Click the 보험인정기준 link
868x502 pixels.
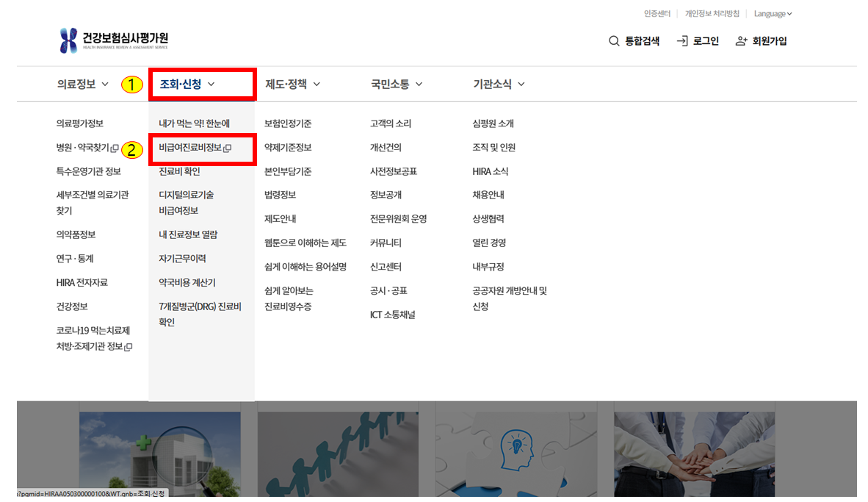click(287, 123)
